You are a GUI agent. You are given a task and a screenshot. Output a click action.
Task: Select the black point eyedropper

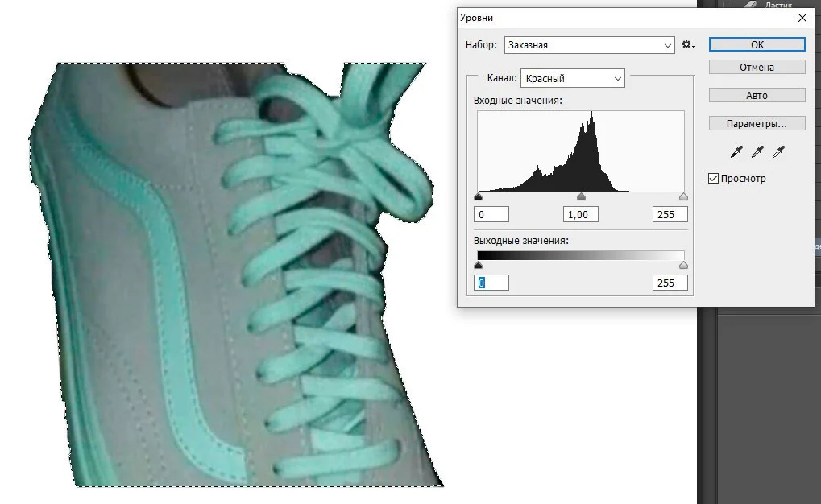click(736, 152)
